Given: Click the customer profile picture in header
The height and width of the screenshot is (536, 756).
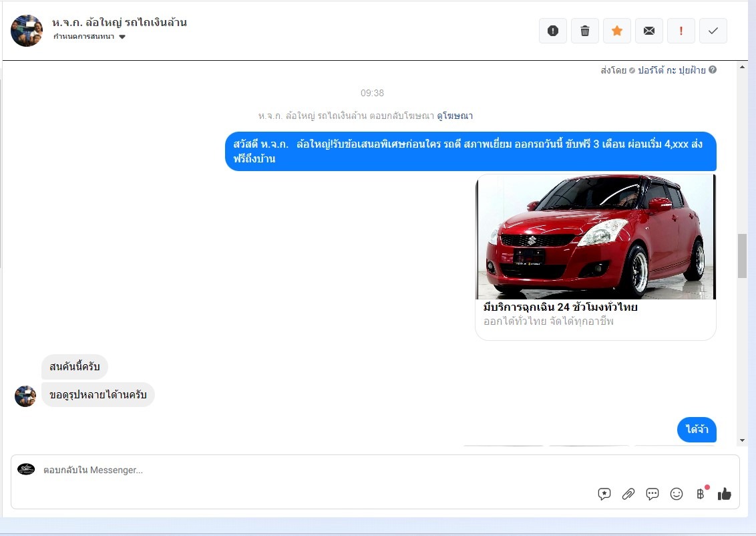Looking at the screenshot, I should tap(27, 31).
